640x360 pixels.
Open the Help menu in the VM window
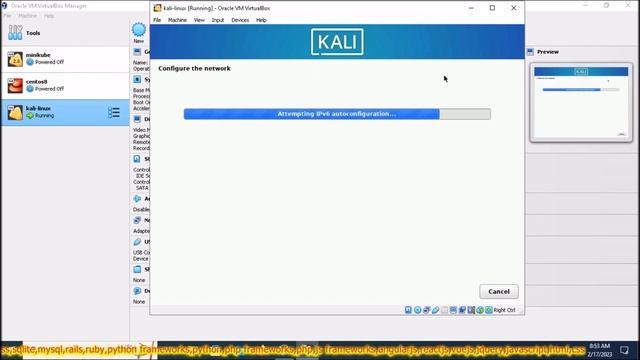click(x=261, y=20)
